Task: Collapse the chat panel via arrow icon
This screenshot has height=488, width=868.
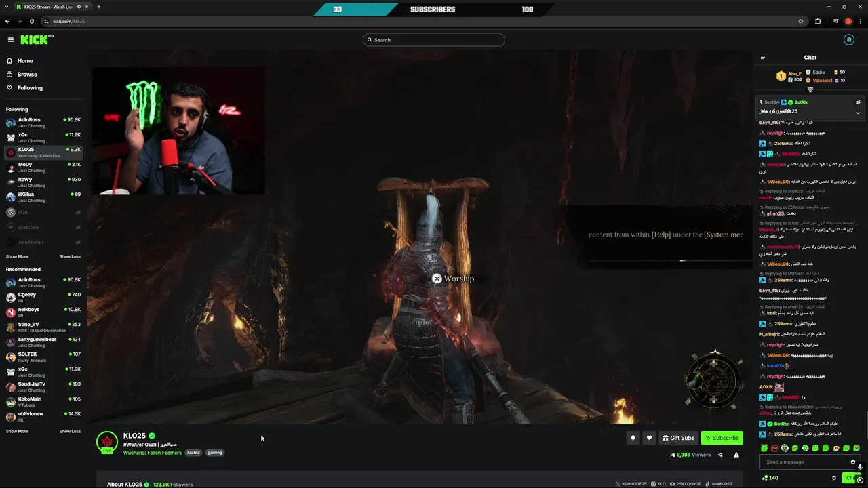Action: pos(763,58)
